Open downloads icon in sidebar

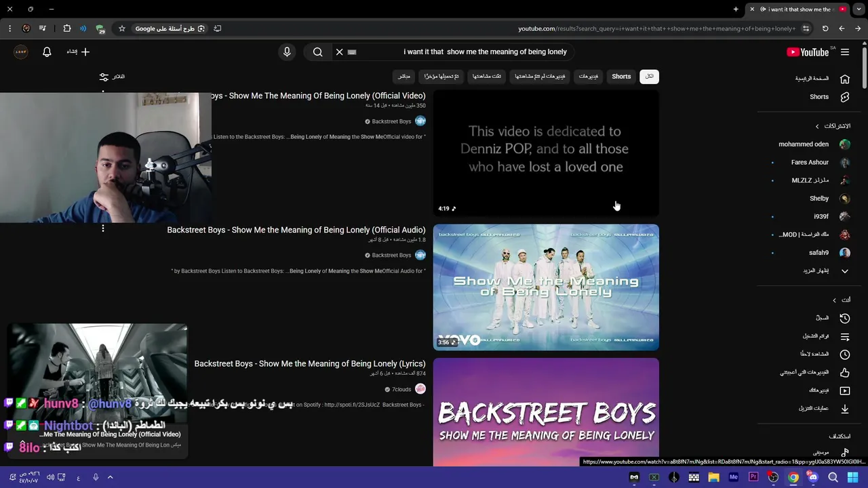(x=845, y=409)
